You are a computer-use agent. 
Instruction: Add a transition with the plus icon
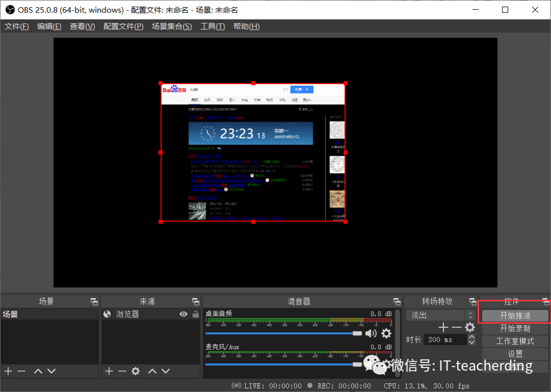(443, 327)
